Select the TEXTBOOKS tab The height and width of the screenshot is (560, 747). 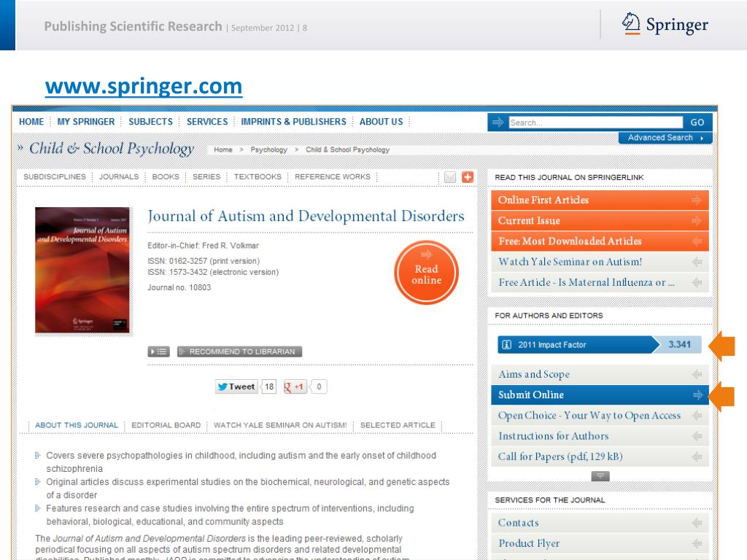[258, 176]
